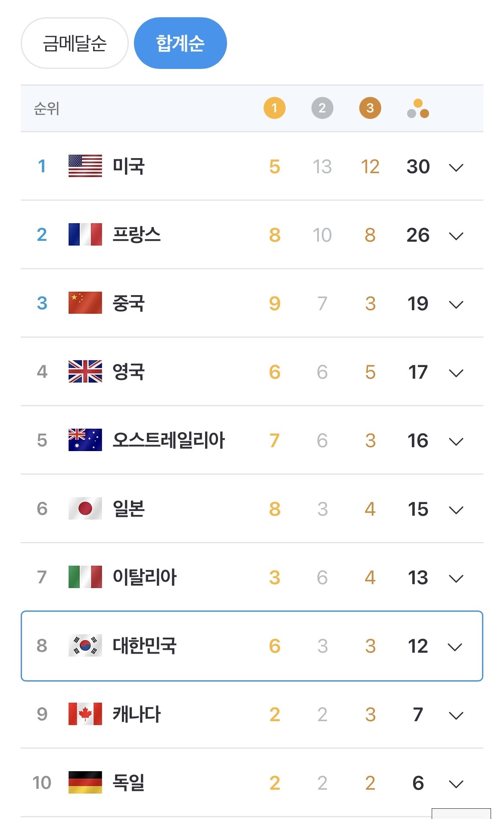The width and height of the screenshot is (504, 819).
Task: Click the gold medal column icon
Action: 274,108
